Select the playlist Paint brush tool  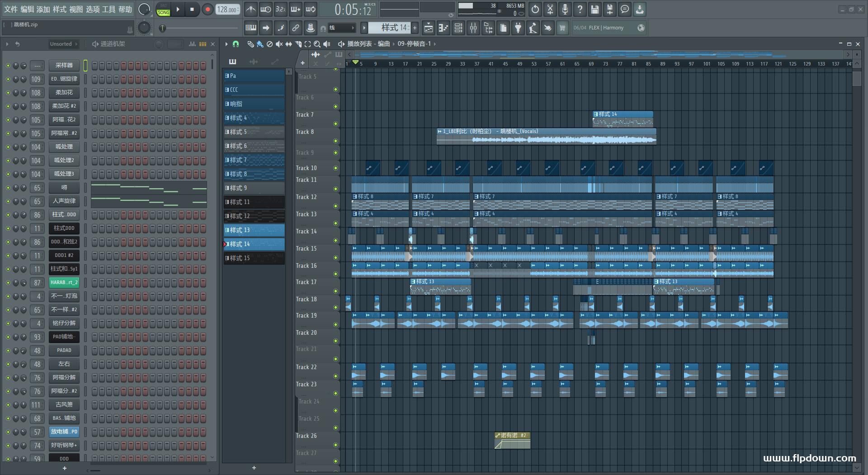point(260,44)
